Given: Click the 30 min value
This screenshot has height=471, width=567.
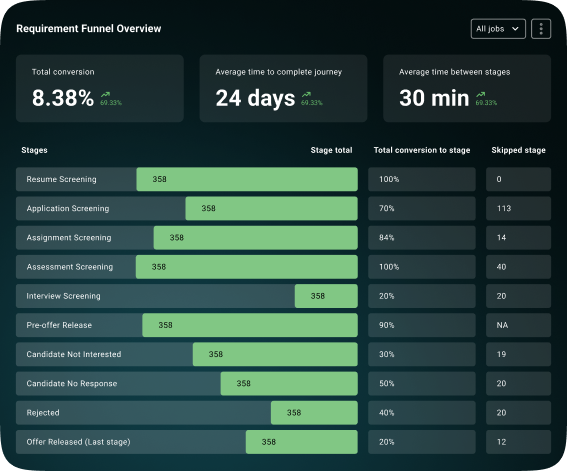Looking at the screenshot, I should coord(434,98).
